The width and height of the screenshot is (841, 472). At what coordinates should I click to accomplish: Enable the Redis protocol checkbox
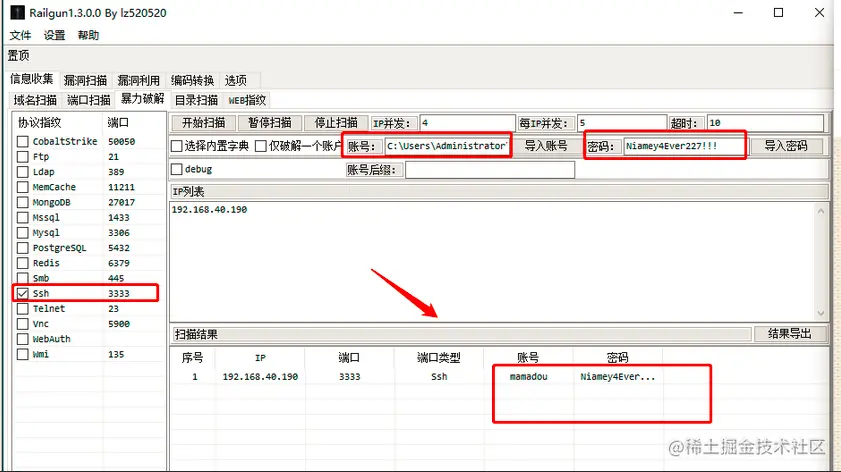[x=23, y=263]
